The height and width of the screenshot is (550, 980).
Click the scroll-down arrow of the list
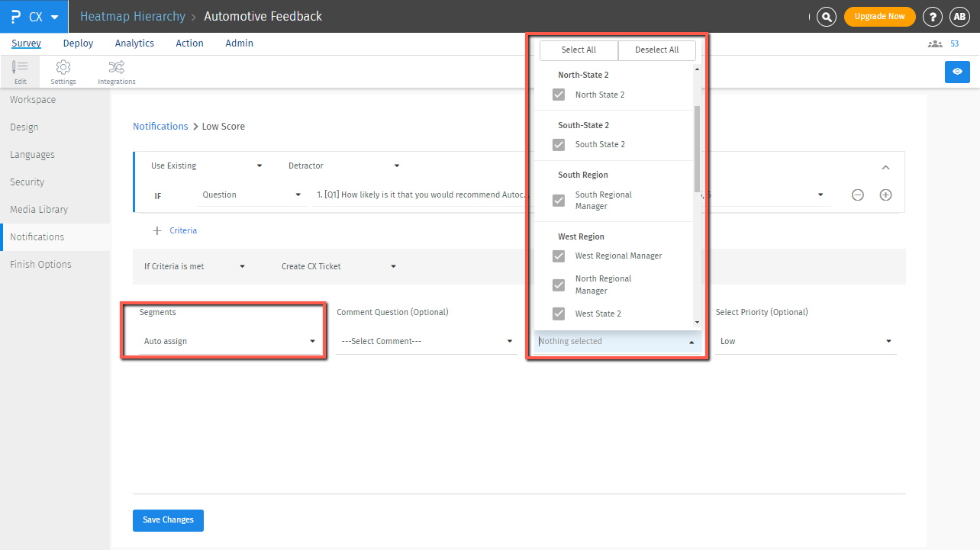pos(697,323)
